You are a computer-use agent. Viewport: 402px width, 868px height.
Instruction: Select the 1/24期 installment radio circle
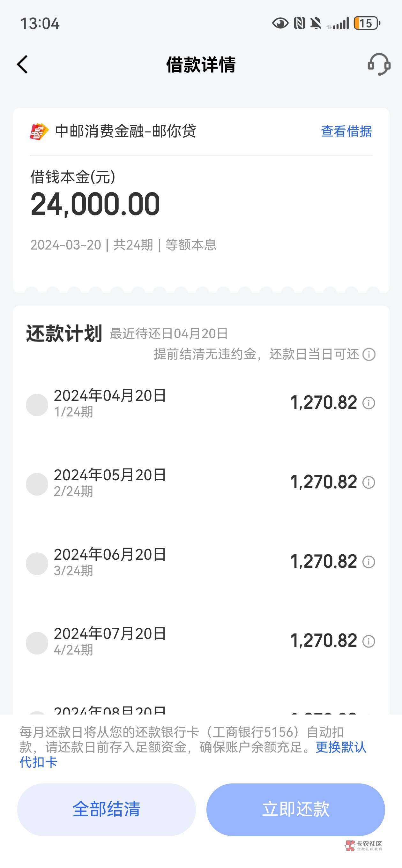click(x=37, y=405)
